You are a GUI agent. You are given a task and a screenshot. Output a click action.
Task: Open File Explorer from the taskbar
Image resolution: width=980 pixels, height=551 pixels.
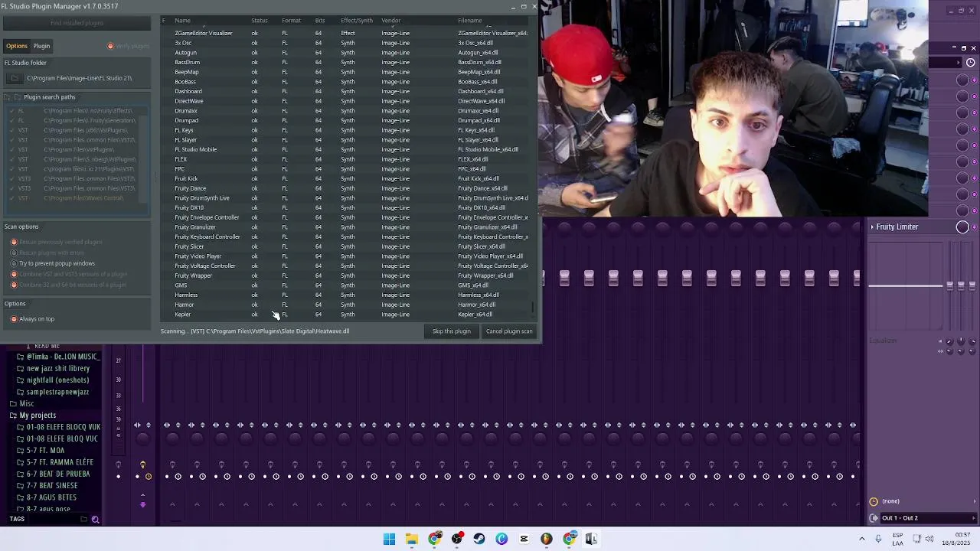(412, 539)
